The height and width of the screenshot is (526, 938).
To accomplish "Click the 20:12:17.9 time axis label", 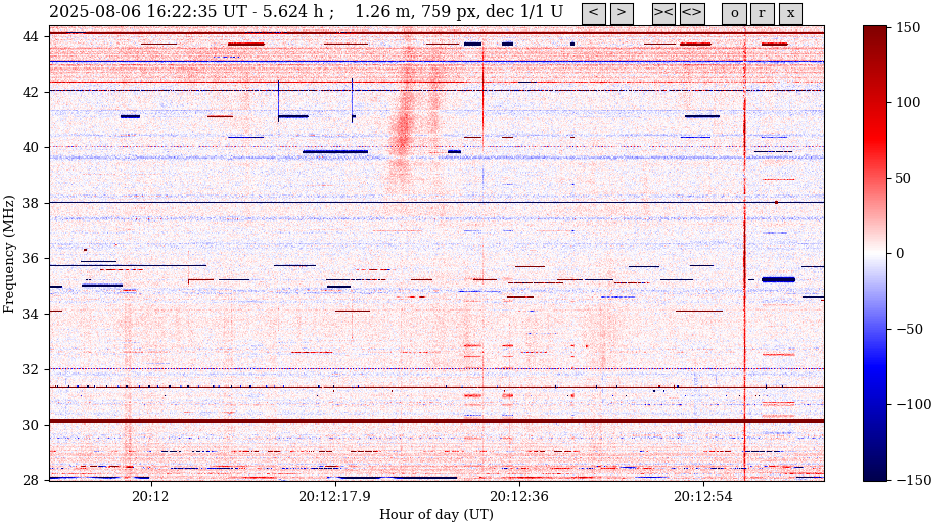I will pos(334,497).
